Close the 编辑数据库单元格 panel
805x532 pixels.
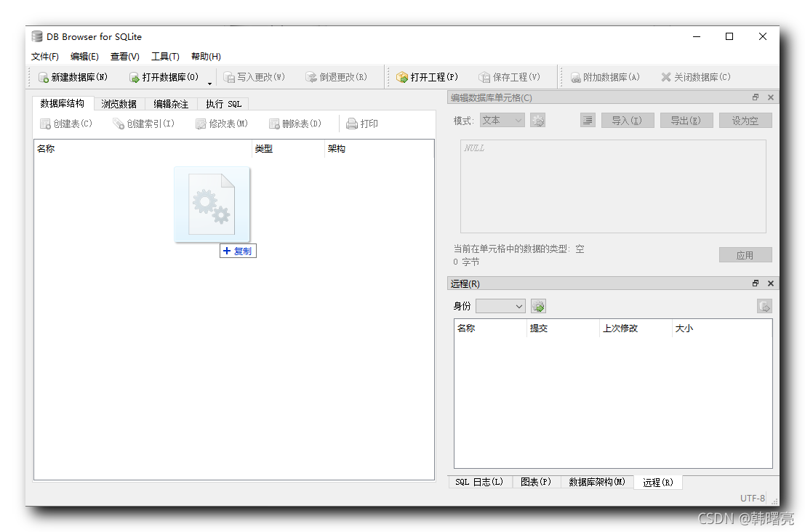(771, 97)
